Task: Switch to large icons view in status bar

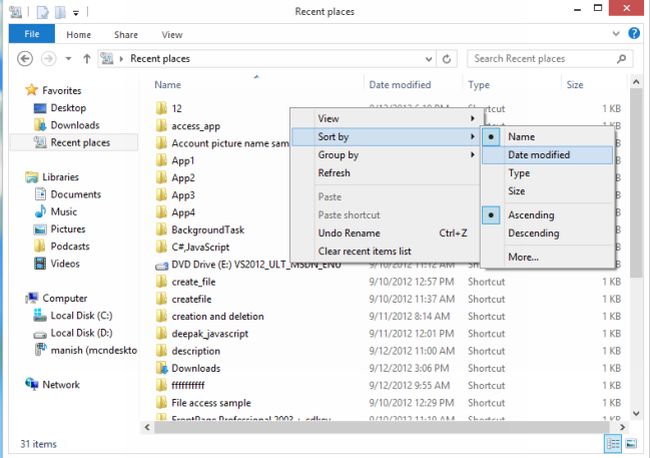Action: (x=631, y=444)
